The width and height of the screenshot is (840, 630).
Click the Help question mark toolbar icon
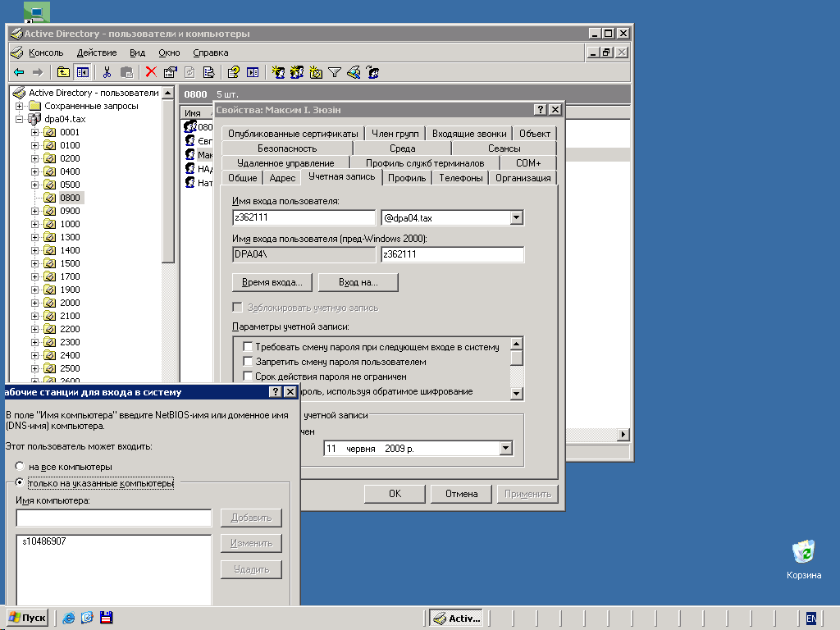(x=234, y=72)
